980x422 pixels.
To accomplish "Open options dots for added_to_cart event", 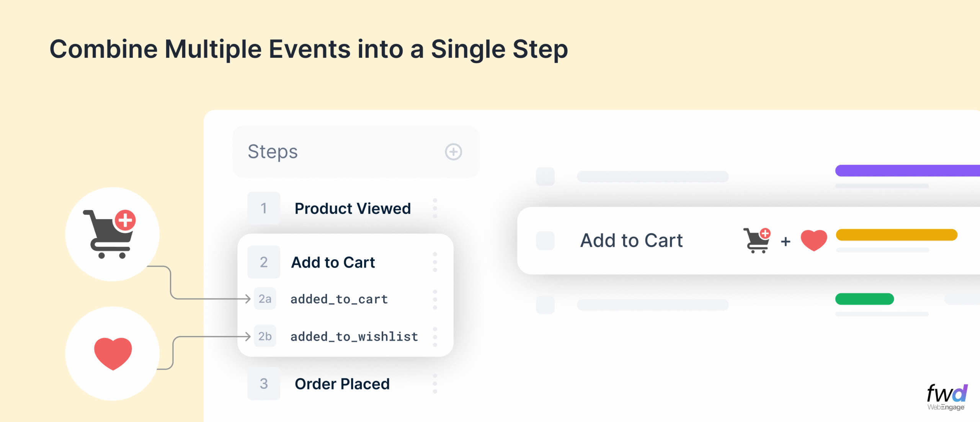I will coord(435,299).
